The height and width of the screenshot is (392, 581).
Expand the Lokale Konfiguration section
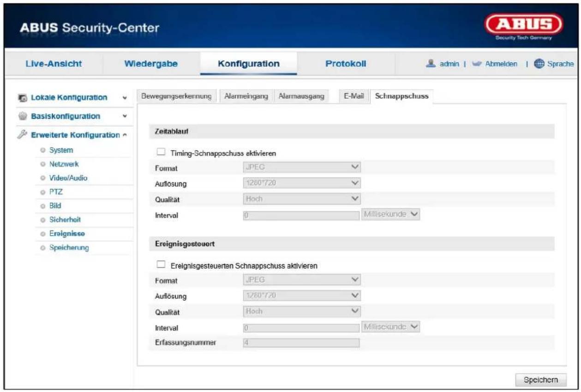click(x=124, y=98)
